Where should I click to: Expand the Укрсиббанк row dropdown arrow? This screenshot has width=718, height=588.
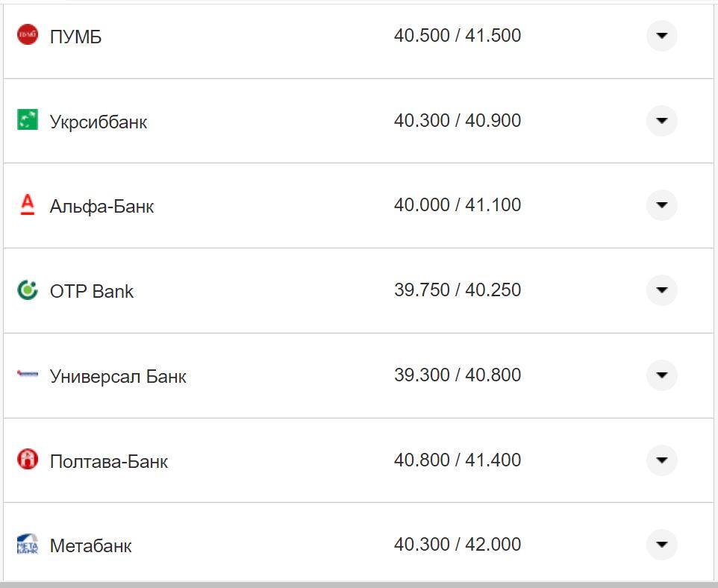coord(661,121)
